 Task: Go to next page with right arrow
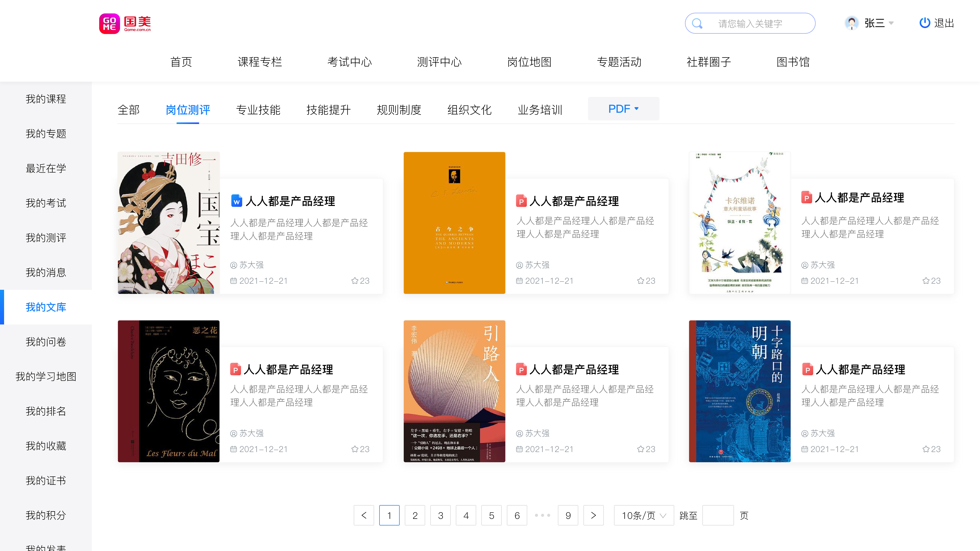(593, 515)
